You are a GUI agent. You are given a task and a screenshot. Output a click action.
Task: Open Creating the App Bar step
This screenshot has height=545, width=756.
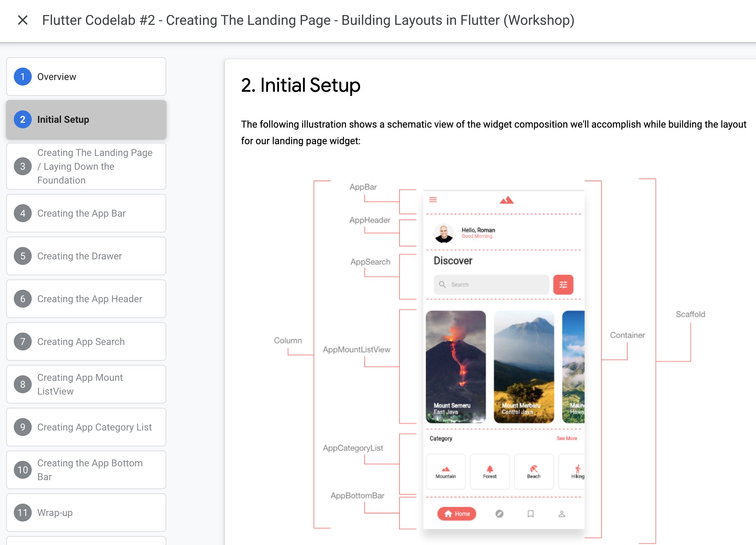(x=86, y=213)
